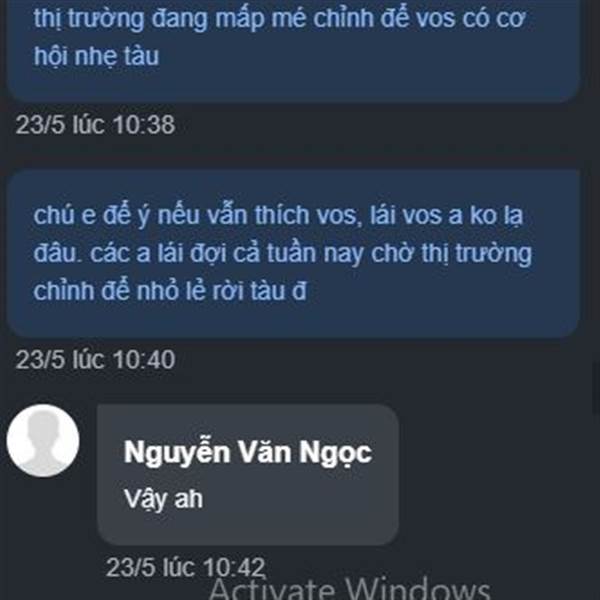Image resolution: width=600 pixels, height=600 pixels.
Task: Click the line "chỉnh để nhỏ lẻ rời tàu đ"
Action: (170, 291)
